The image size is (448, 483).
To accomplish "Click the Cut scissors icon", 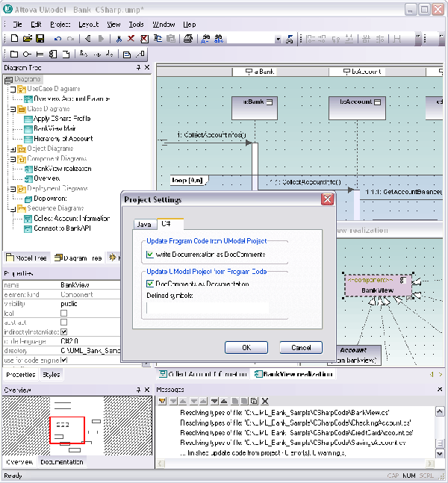I will pos(118,38).
